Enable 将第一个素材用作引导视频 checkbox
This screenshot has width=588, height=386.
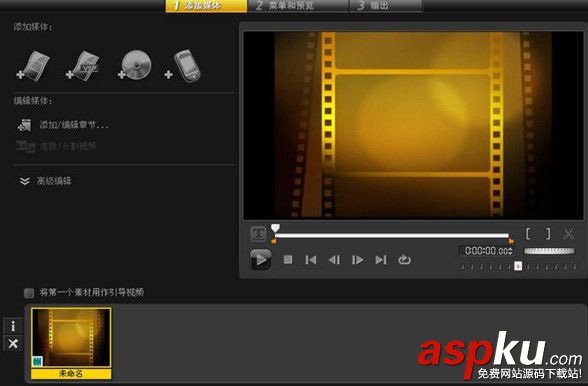point(29,293)
